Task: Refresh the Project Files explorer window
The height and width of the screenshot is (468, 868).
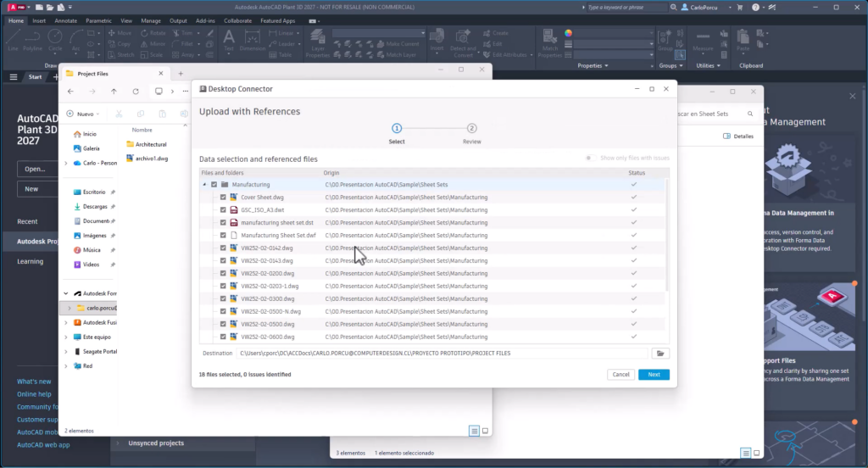Action: 136,92
